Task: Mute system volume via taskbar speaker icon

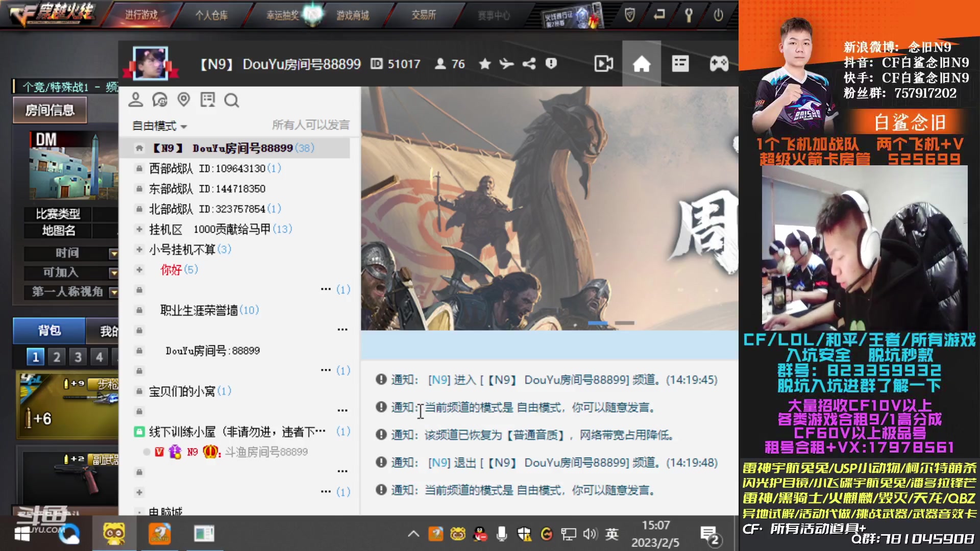Action: (590, 535)
